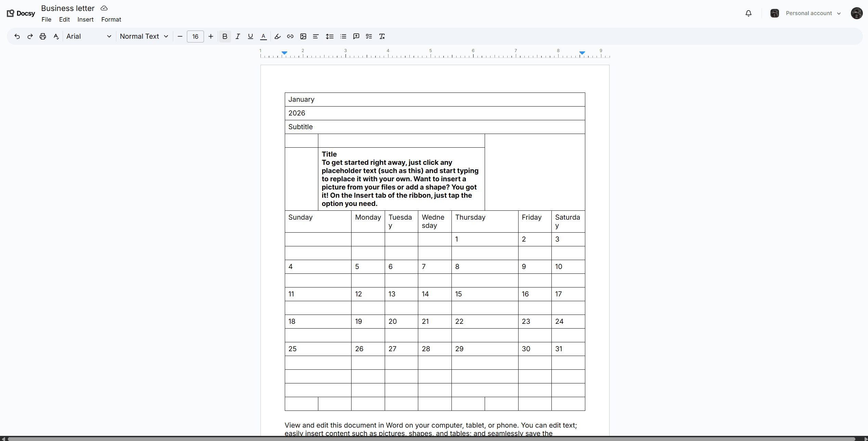Click the user profile avatar
Viewport: 868px width, 441px height.
[x=857, y=13]
